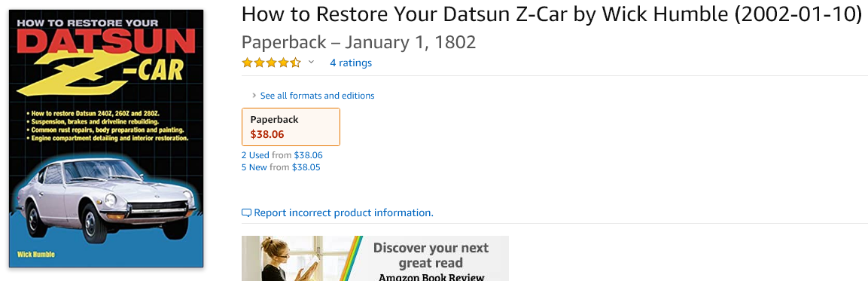
Task: Click the first gold star
Action: coord(248,63)
